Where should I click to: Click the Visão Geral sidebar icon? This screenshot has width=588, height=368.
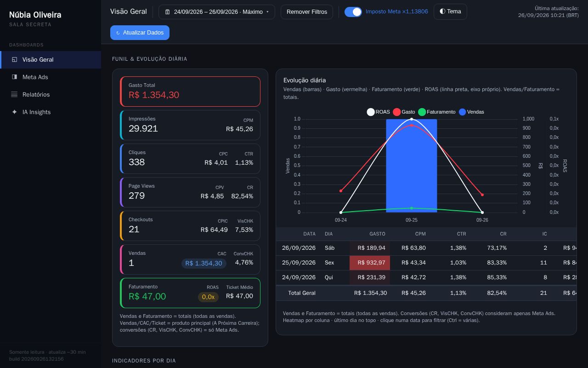14,60
